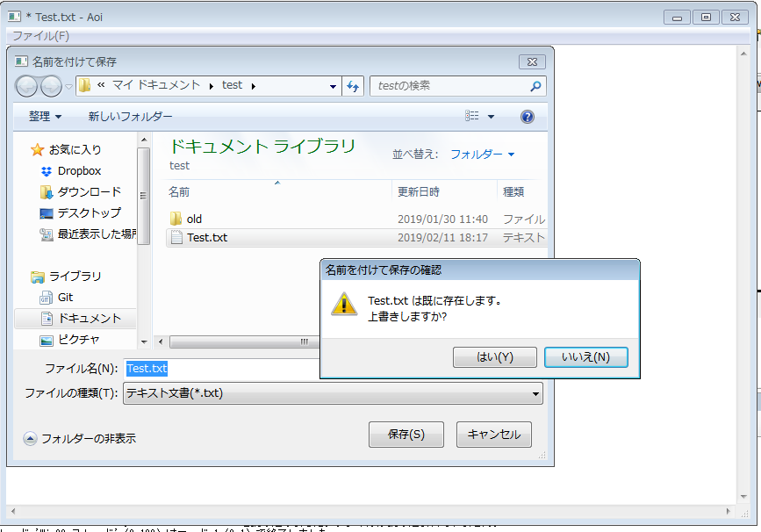Click いいえ(N) in the overwrite confirmation
The width and height of the screenshot is (761, 532).
pos(585,357)
